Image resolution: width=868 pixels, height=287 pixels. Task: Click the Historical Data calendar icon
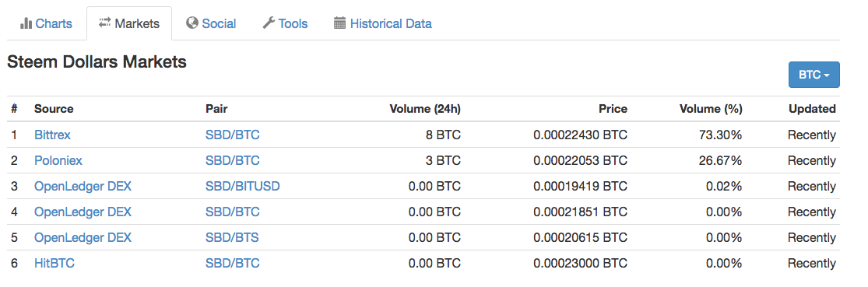(x=340, y=23)
